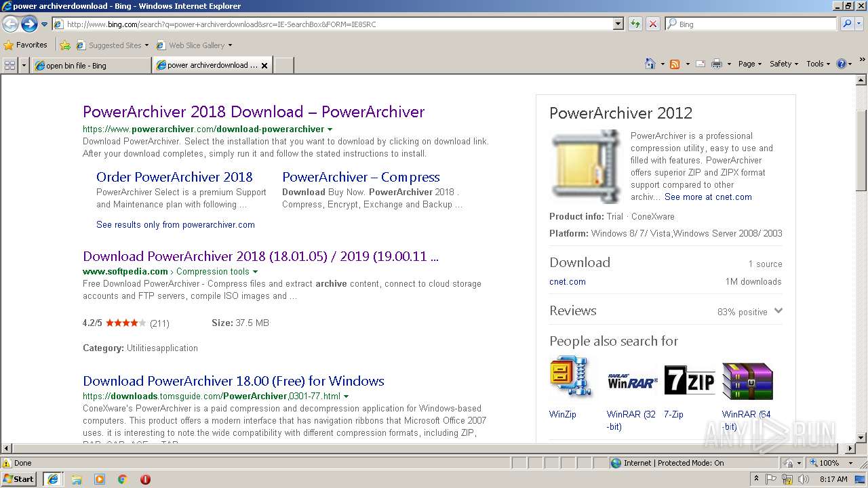Viewport: 868px width, 488px height.
Task: Click the red Opera-style taskbar icon
Action: [x=145, y=479]
